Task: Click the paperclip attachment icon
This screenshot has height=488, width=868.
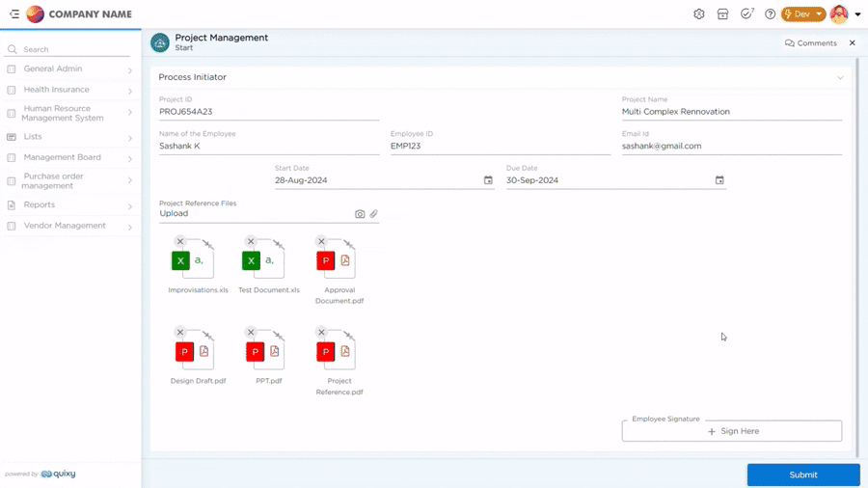Action: click(374, 214)
